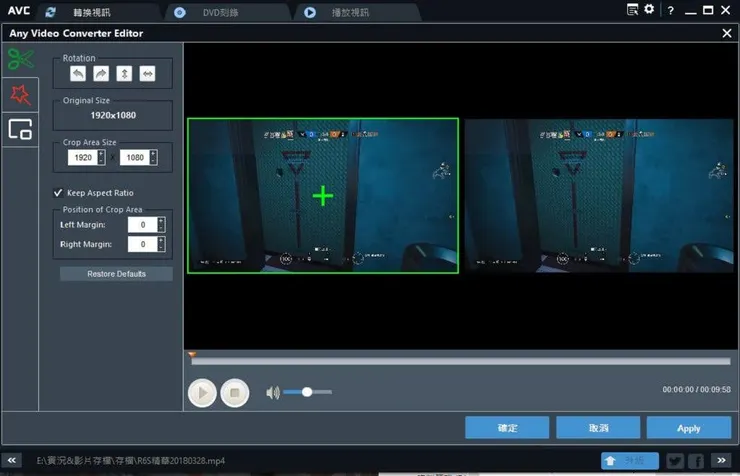Click Right Margin spinner arrows

click(x=161, y=244)
